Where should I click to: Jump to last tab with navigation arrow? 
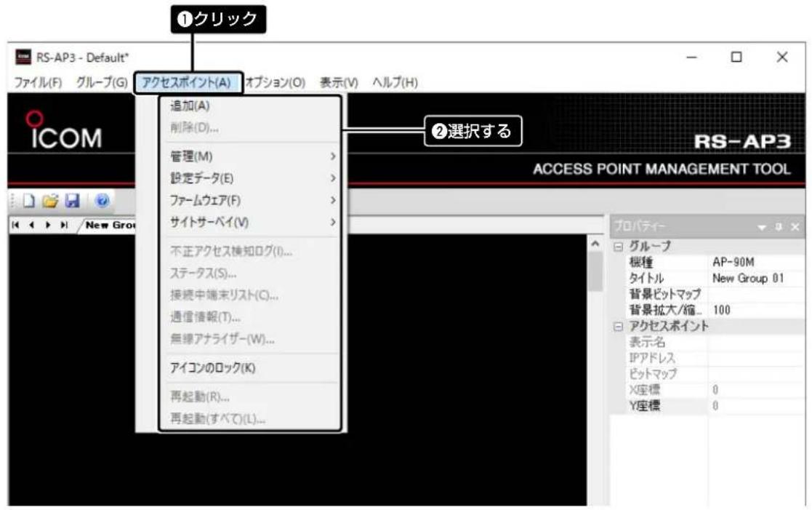(64, 225)
